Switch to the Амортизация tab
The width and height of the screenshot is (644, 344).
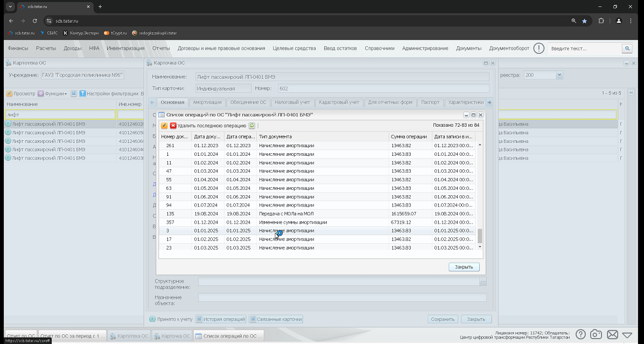click(x=207, y=102)
